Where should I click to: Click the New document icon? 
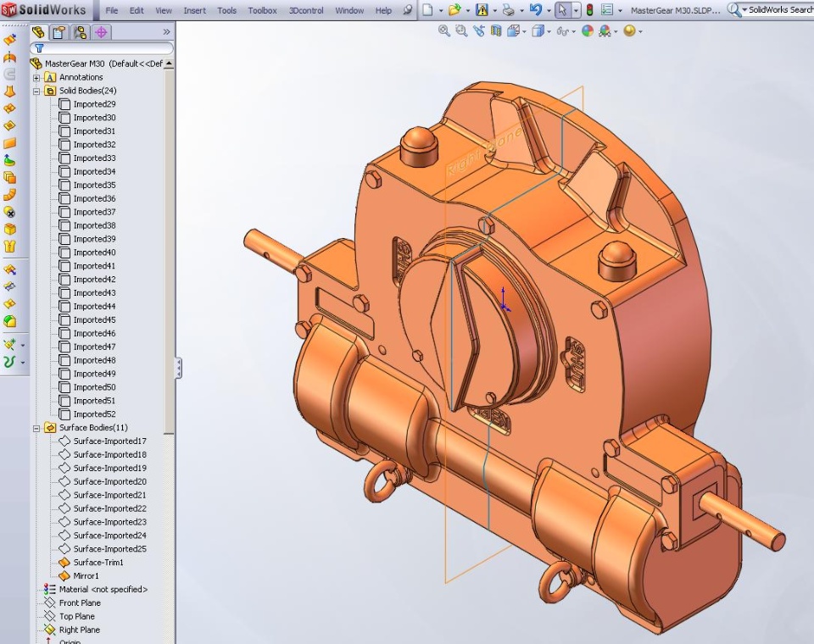(x=427, y=10)
